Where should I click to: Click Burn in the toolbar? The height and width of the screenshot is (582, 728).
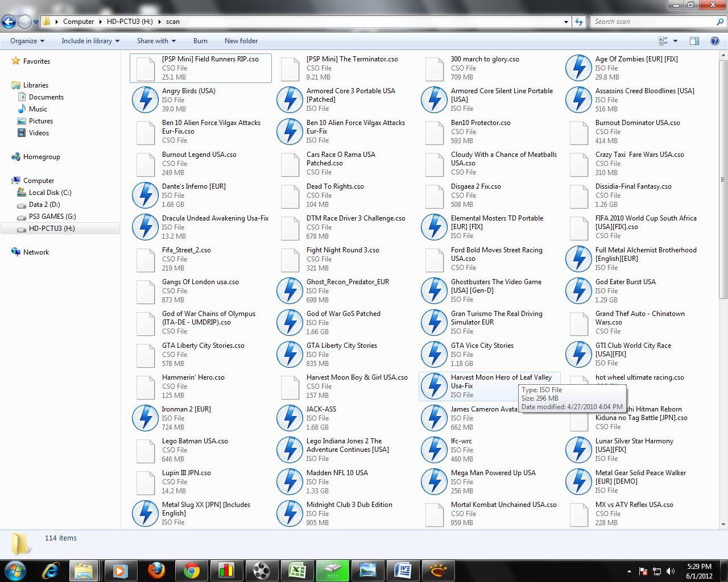(x=200, y=41)
